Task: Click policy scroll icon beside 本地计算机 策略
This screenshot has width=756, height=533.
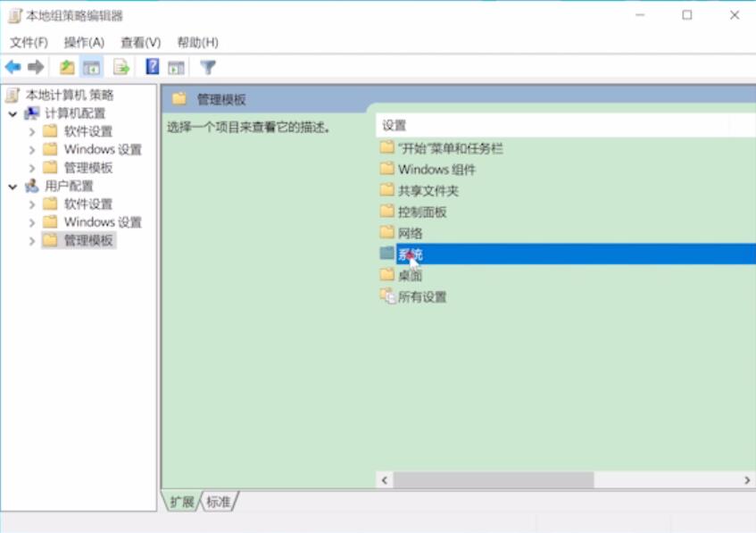Action: pyautogui.click(x=12, y=95)
